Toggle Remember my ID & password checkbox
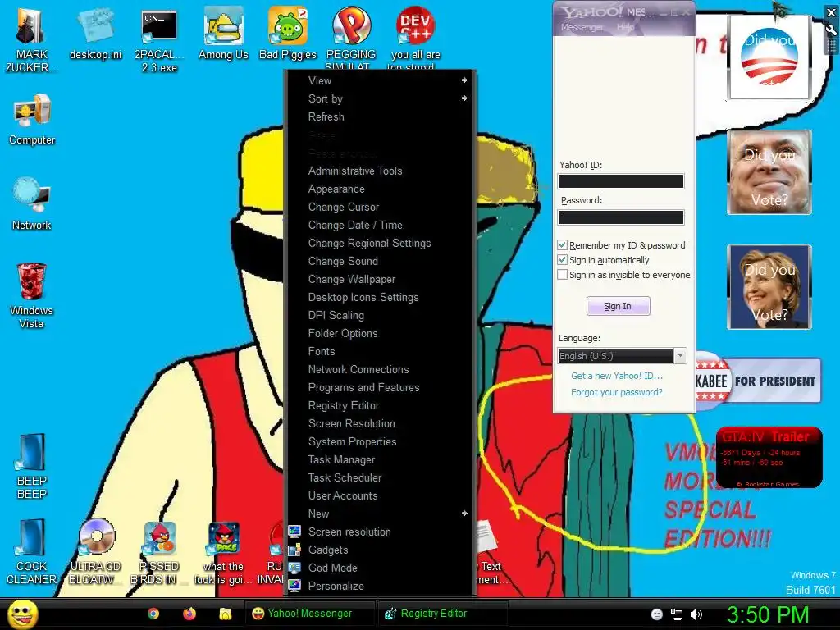Image resolution: width=840 pixels, height=630 pixels. 563,244
